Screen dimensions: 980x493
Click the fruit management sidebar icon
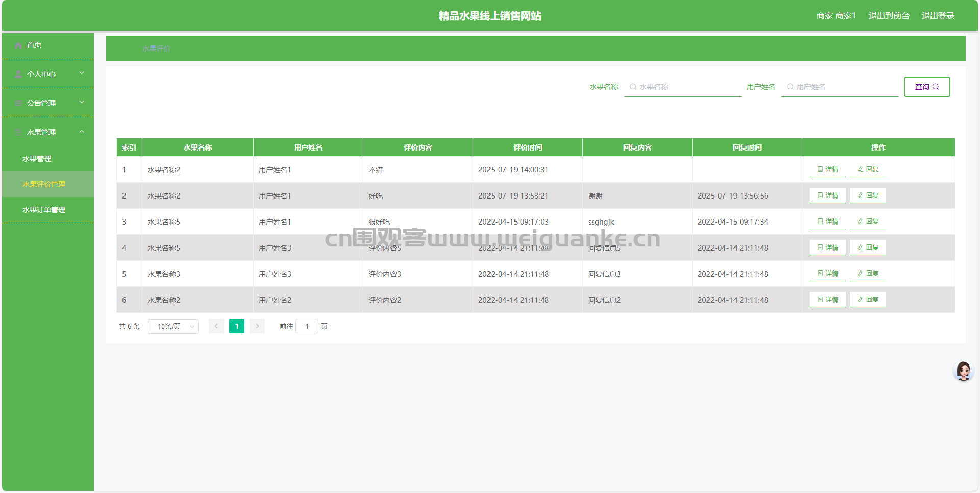(x=19, y=133)
